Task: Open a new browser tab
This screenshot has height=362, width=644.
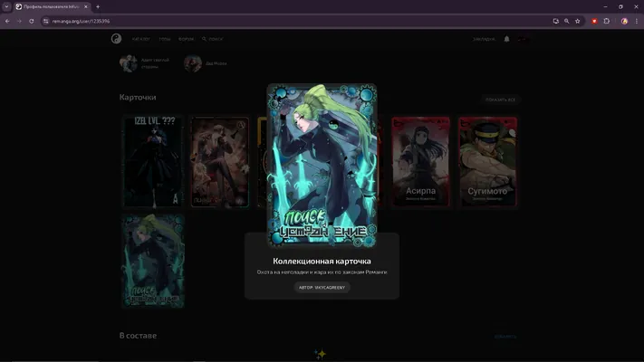Action: 98,6
